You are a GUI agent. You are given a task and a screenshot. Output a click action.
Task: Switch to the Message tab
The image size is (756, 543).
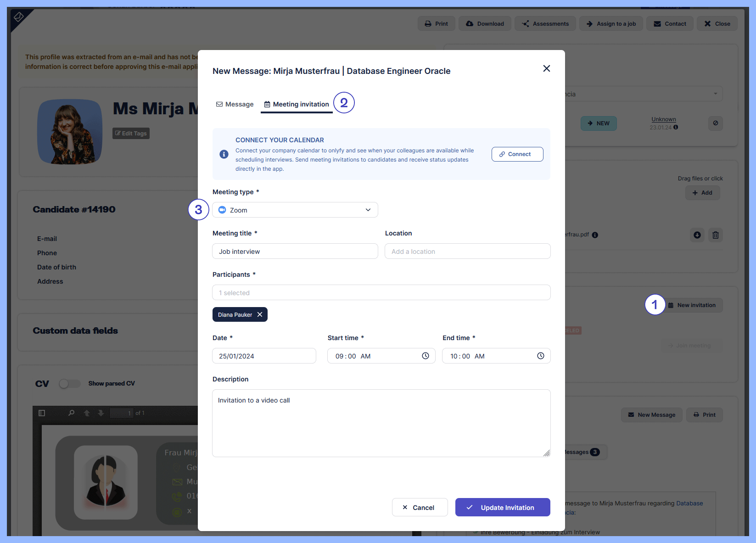pyautogui.click(x=235, y=104)
